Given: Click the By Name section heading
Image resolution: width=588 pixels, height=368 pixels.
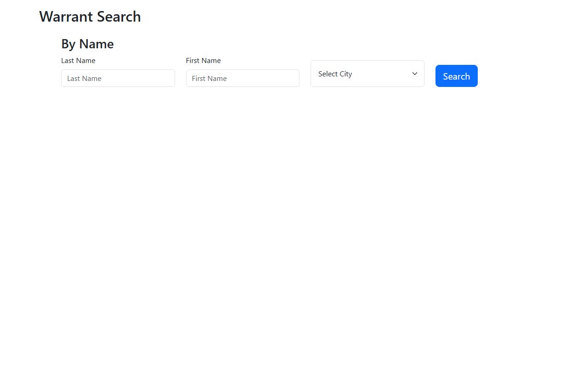Looking at the screenshot, I should point(87,44).
